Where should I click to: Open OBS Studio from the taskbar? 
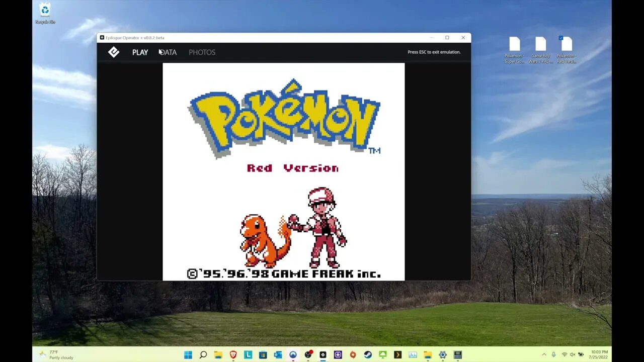(308, 355)
